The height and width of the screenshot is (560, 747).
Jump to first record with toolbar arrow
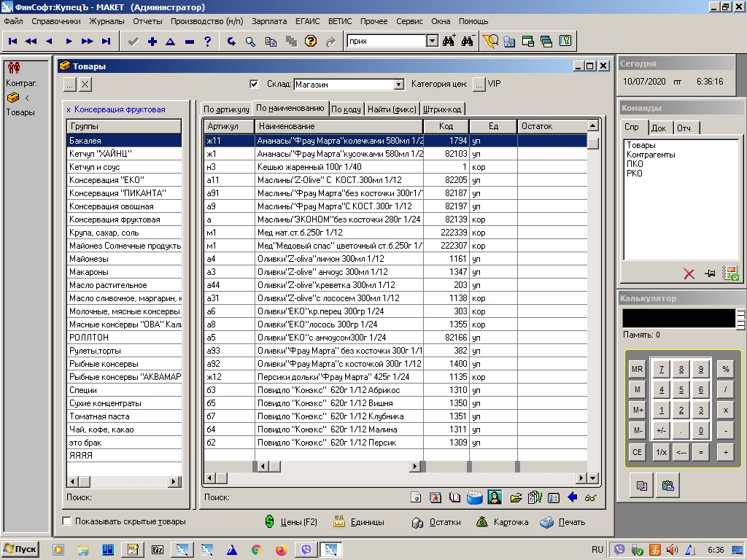point(12,42)
